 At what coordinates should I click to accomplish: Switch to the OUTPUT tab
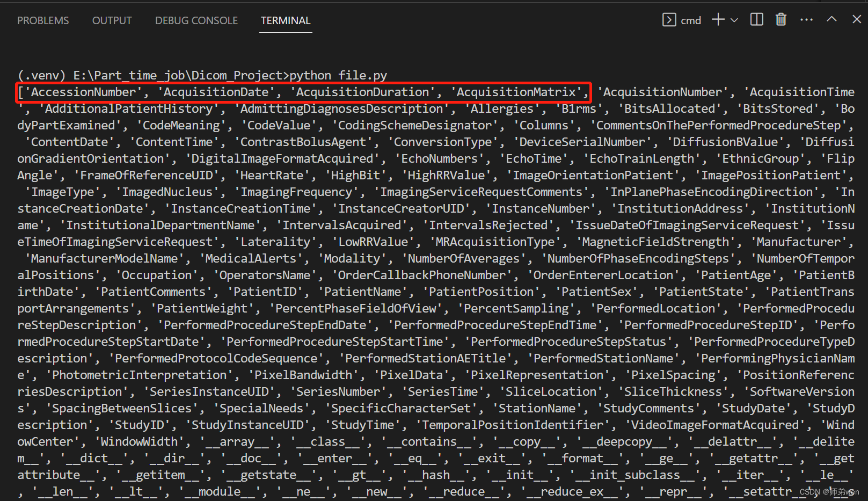point(112,20)
